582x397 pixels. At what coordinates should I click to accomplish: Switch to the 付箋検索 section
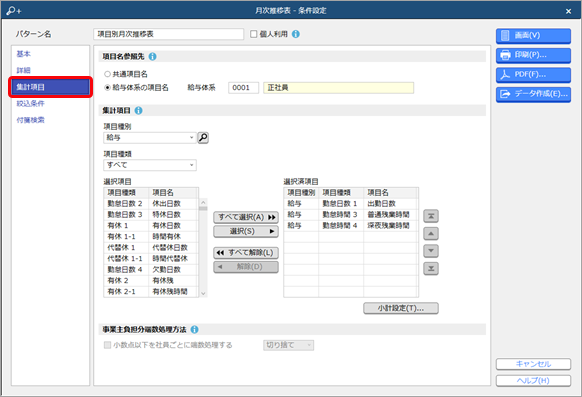[x=30, y=120]
